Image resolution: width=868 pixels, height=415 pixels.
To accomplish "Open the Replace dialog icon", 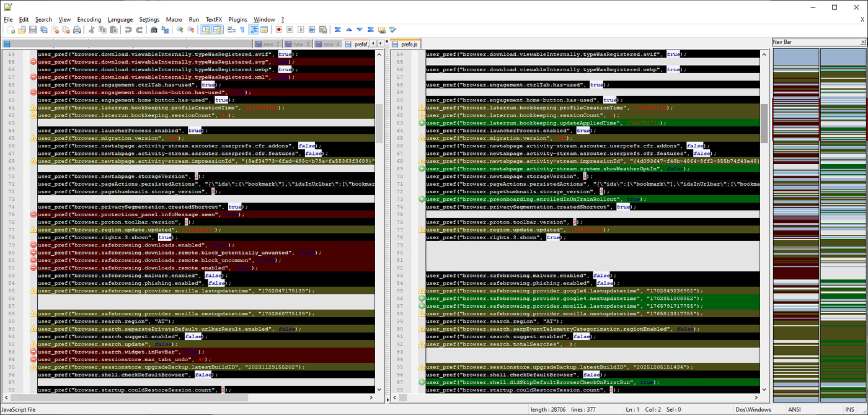I will [165, 30].
